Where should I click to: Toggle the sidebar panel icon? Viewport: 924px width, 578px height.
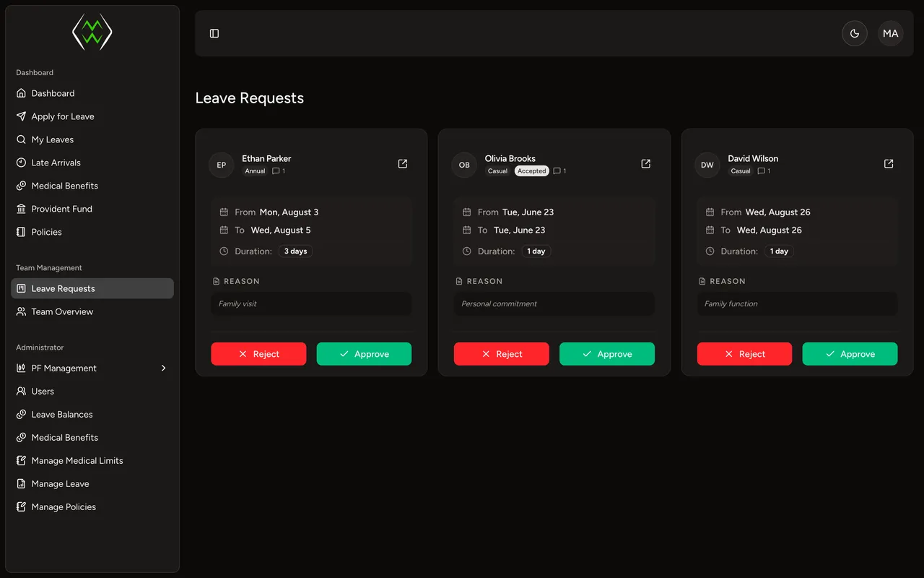click(x=214, y=33)
